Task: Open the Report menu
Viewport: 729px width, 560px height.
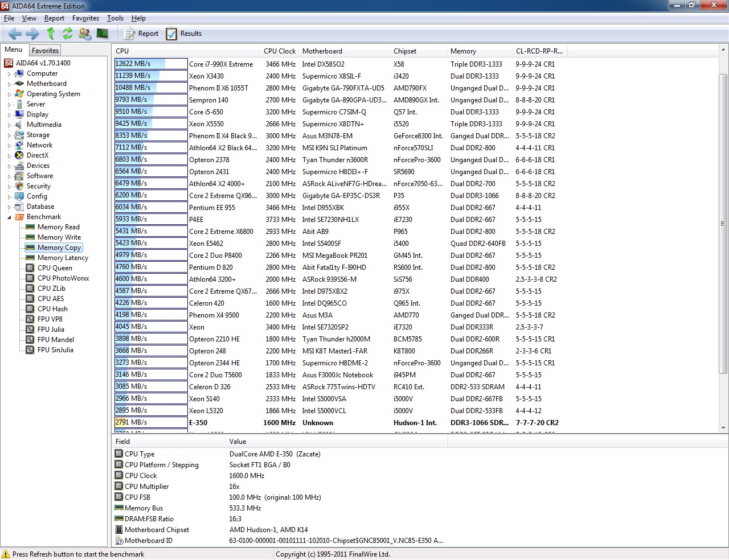Action: click(x=54, y=18)
